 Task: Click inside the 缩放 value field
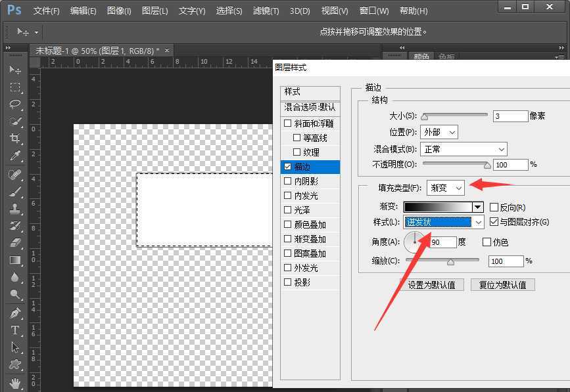(x=505, y=261)
